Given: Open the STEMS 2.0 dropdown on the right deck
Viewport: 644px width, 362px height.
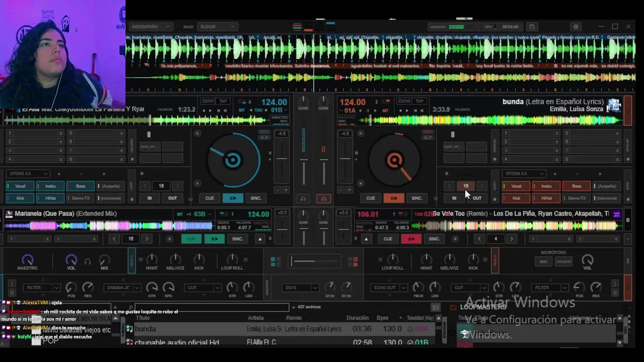Looking at the screenshot, I should click(524, 173).
